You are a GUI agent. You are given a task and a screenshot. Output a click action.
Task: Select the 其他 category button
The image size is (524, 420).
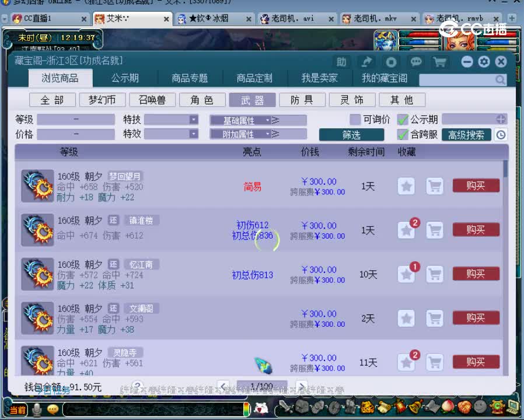coord(402,100)
